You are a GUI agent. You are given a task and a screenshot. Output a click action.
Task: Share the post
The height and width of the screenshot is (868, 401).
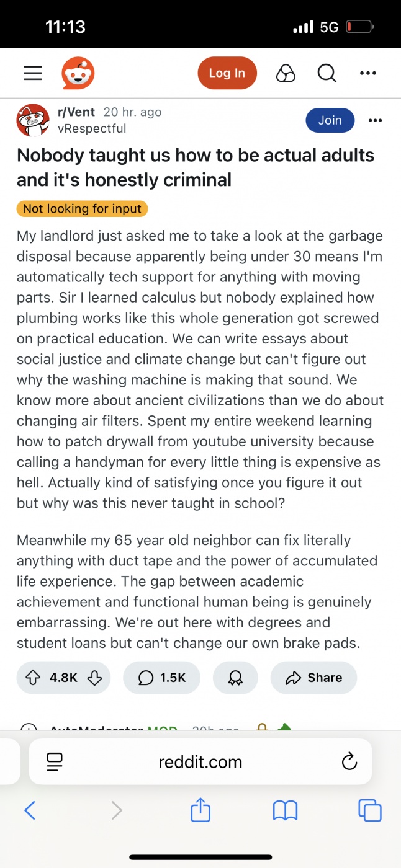pos(313,678)
